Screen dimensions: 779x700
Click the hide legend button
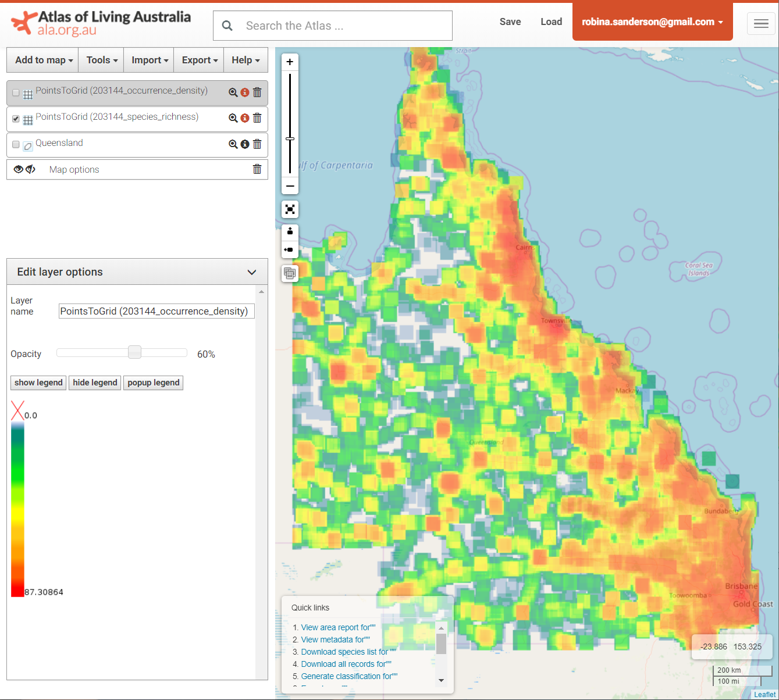(94, 383)
